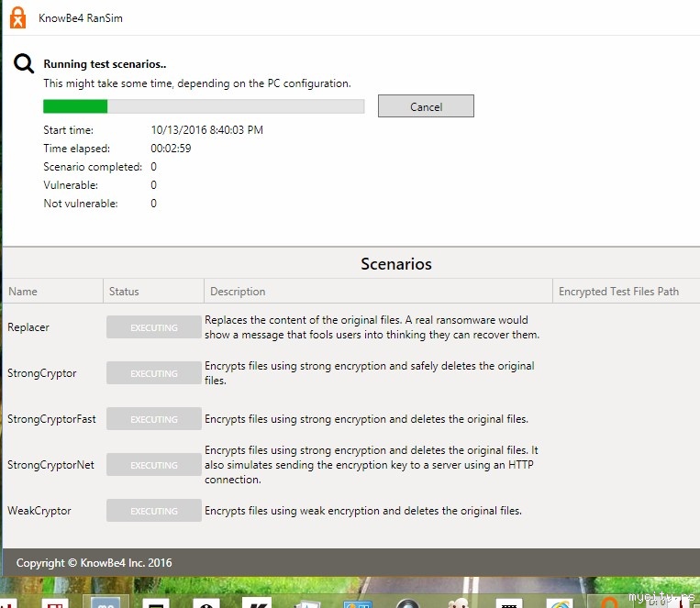Click the 'Start time:' label
Image resolution: width=700 pixels, height=608 pixels.
68,130
